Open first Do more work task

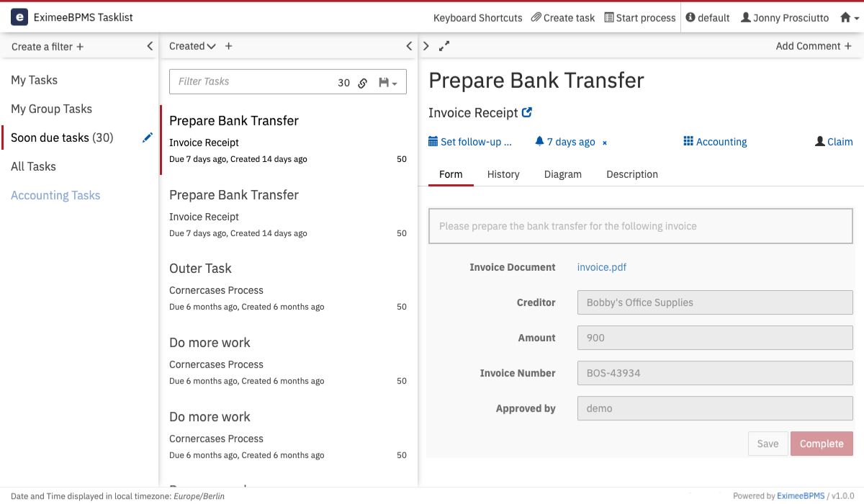click(288, 361)
